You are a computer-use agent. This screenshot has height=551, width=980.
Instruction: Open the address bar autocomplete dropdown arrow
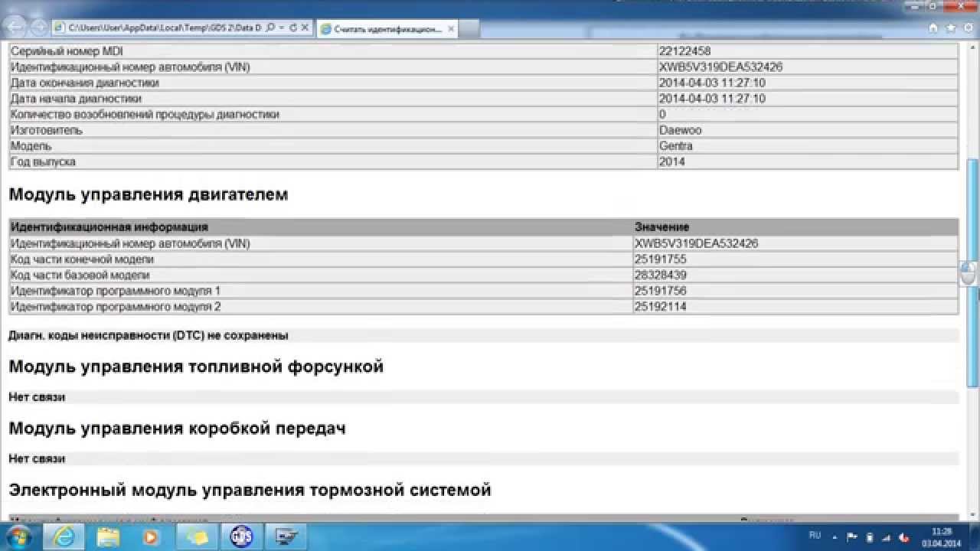(x=282, y=28)
